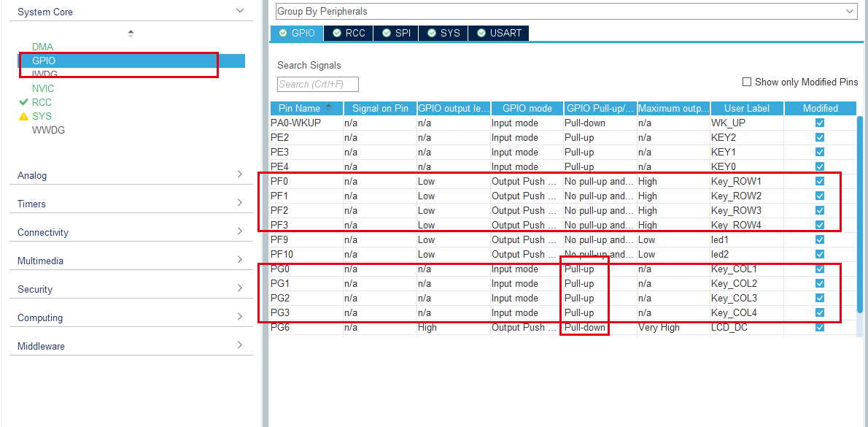Expand the Connectivity category
Viewport: 868px width, 427px height.
[x=131, y=232]
